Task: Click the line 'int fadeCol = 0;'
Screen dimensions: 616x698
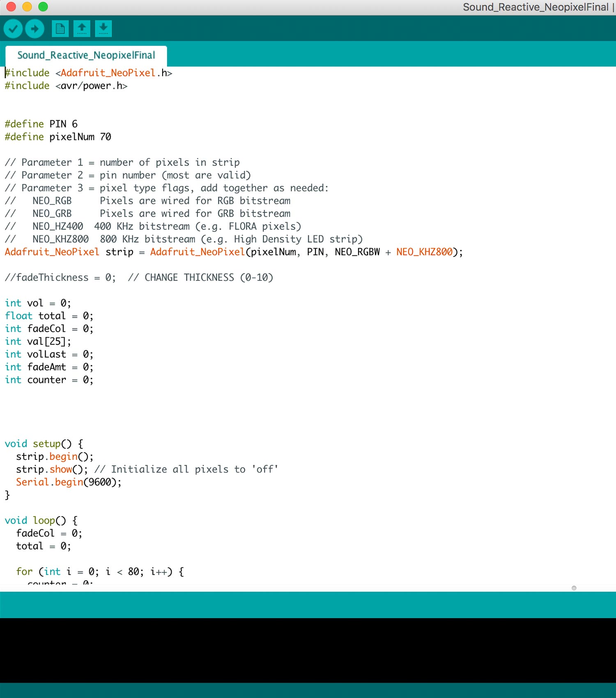Action: (x=49, y=328)
